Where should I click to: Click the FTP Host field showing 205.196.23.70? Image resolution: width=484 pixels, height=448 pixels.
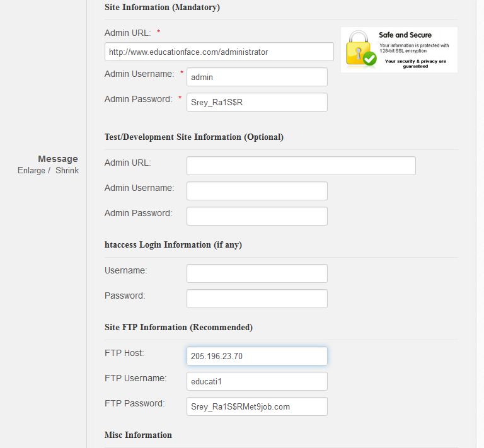pos(256,356)
